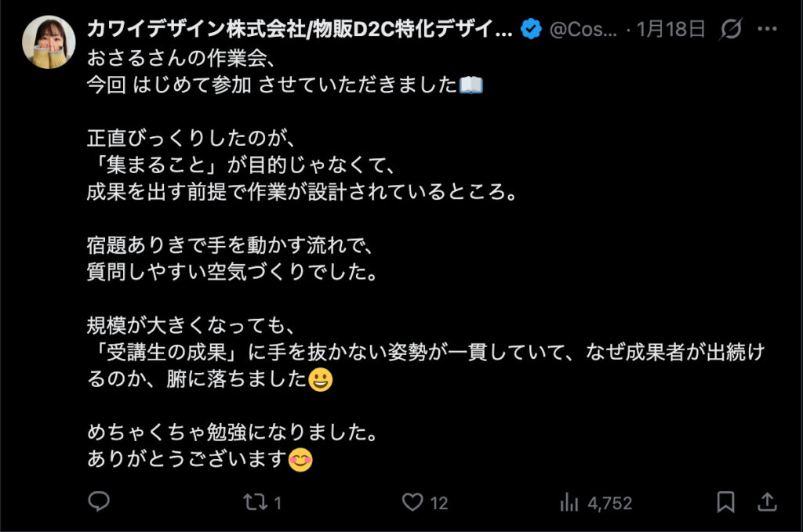Open the Grok explain-post icon
Image resolution: width=803 pixels, height=532 pixels.
tap(730, 30)
